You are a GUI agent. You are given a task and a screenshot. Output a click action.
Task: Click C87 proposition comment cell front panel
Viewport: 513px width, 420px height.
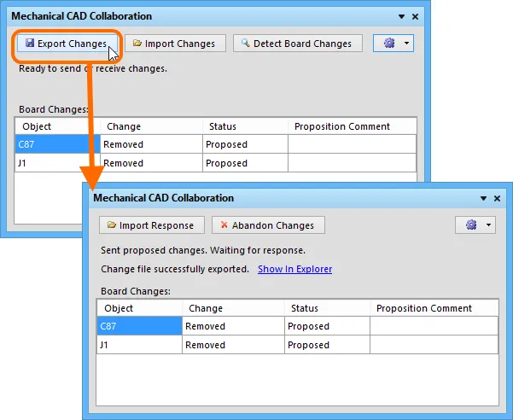point(434,326)
